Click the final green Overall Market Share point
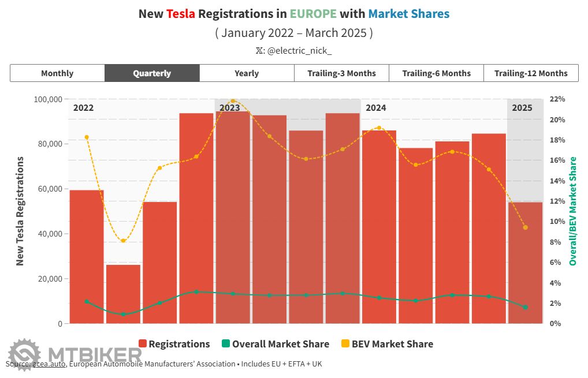588x378 pixels. (525, 308)
